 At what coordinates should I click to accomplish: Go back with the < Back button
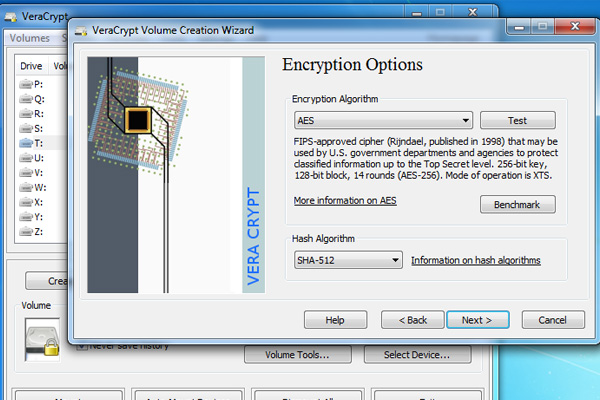click(412, 320)
